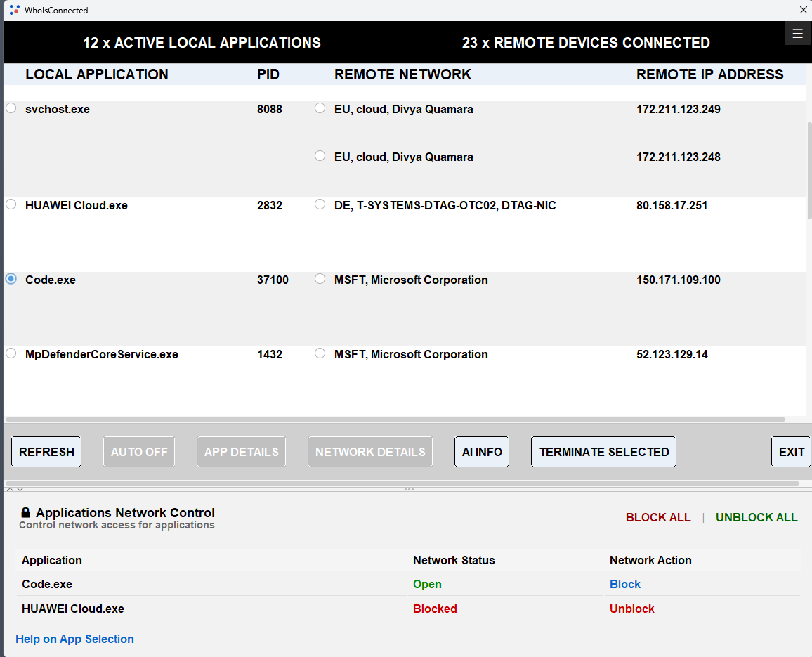Select remote radio for IP 172.211.123.248

click(320, 156)
